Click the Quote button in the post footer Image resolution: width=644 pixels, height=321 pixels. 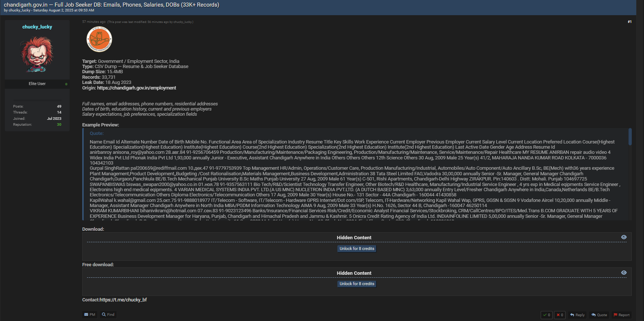pyautogui.click(x=599, y=315)
